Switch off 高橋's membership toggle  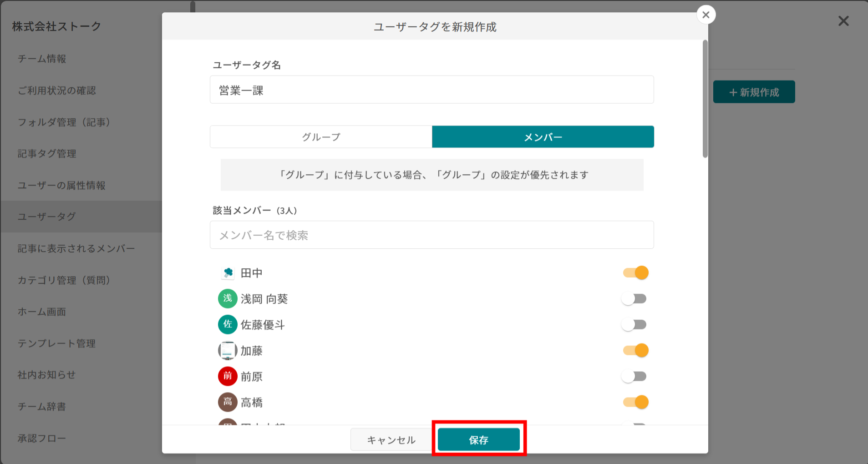click(635, 402)
